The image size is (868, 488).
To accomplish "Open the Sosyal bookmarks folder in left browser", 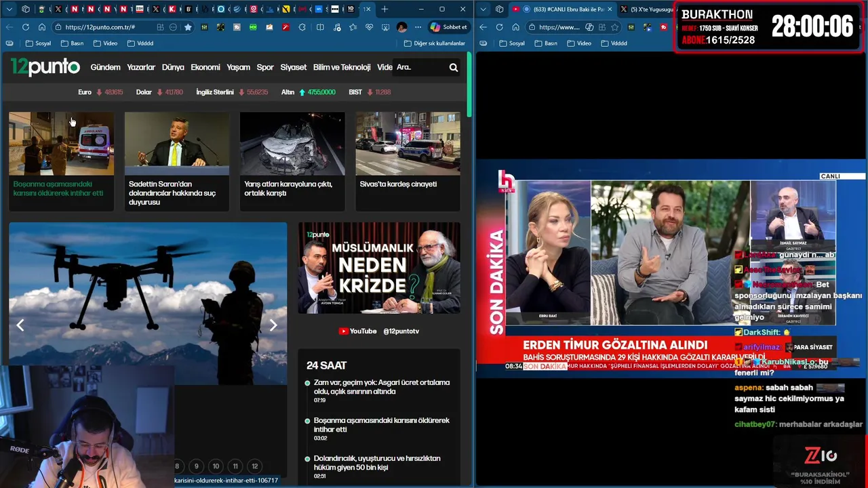I will pyautogui.click(x=39, y=43).
